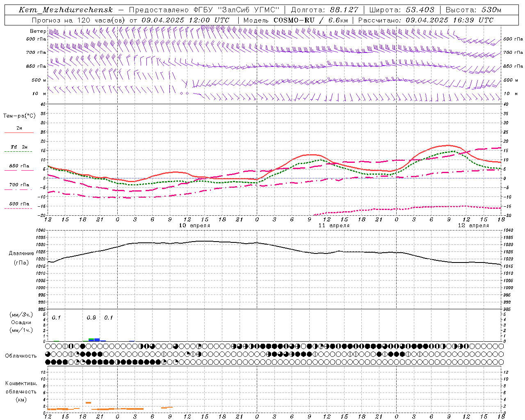This screenshot has width=525, height=420.
Task: Click the 0.9 precipitation amount value
Action: pyautogui.click(x=91, y=317)
